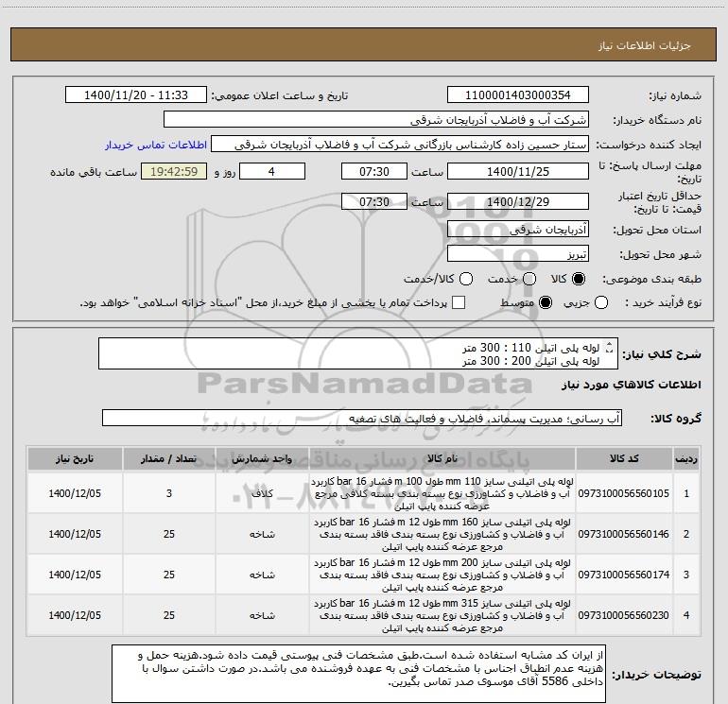Click product code 0973100056560105
Image resolution: width=728 pixels, height=704 pixels.
pyautogui.click(x=624, y=493)
